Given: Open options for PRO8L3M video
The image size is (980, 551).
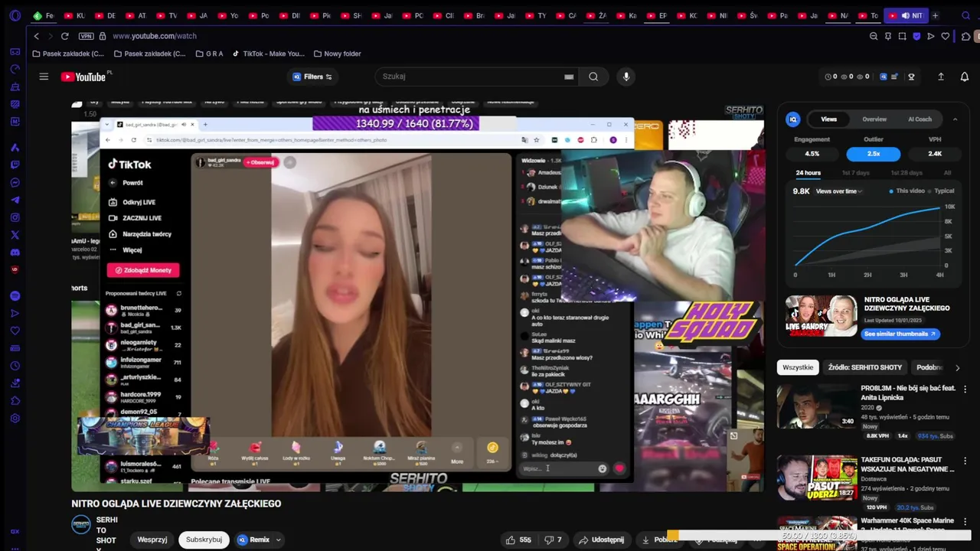Looking at the screenshot, I should coord(965,390).
